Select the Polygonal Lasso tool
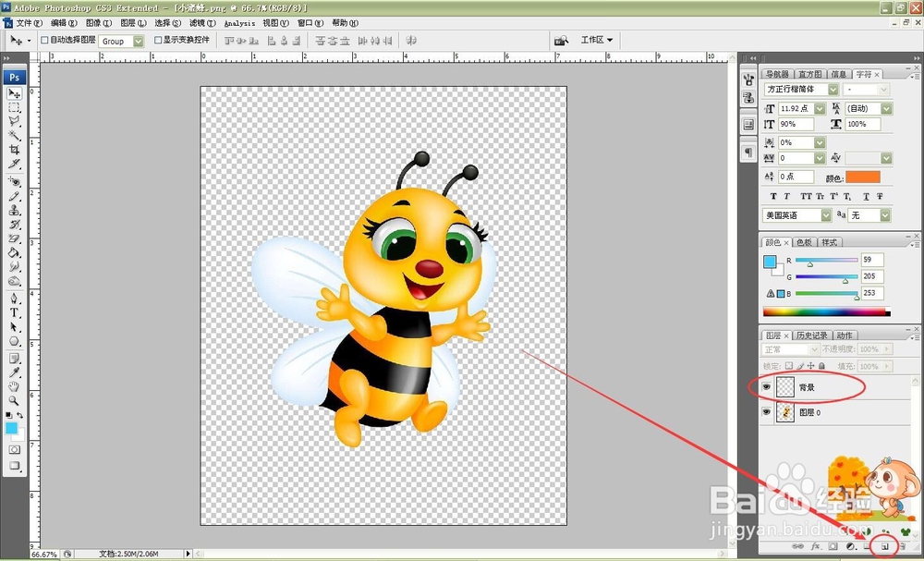 coord(14,121)
